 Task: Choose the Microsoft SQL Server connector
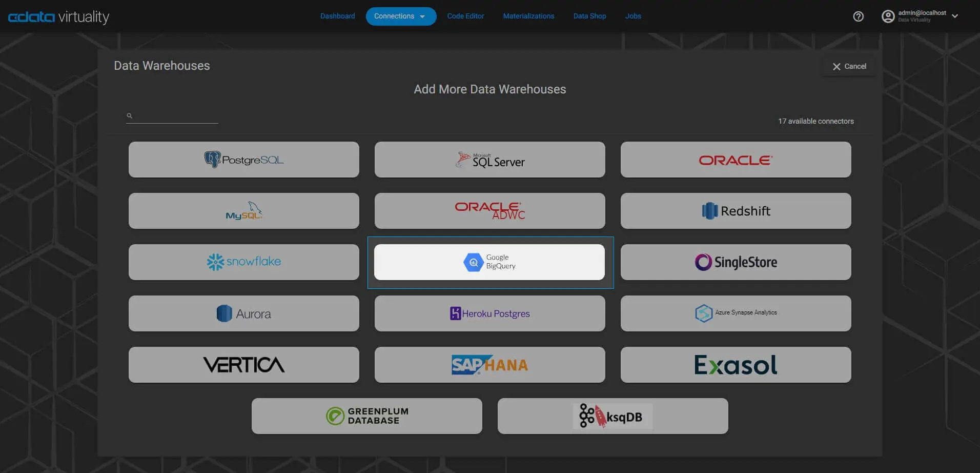(490, 160)
